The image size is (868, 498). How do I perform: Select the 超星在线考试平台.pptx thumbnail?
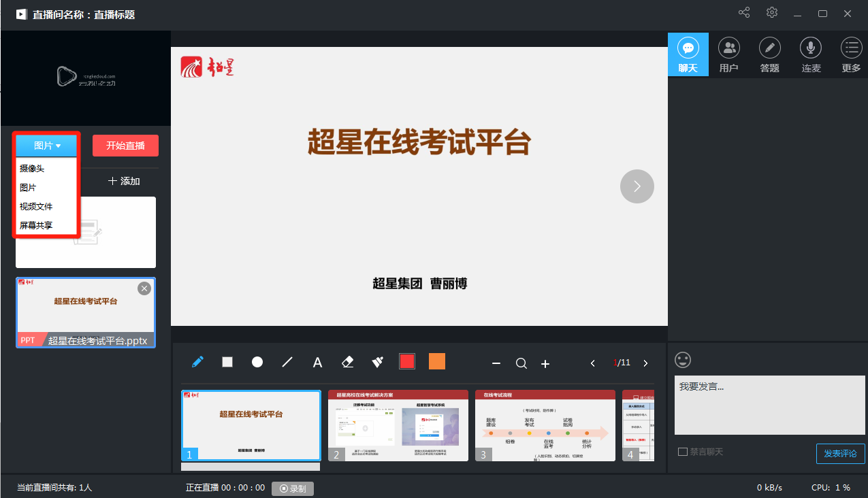[x=86, y=312]
